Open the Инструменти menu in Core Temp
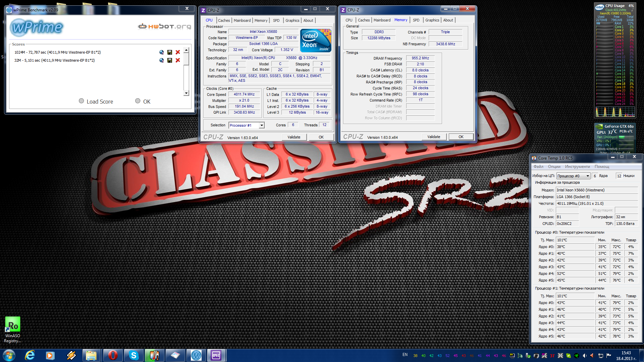Image resolution: width=644 pixels, height=362 pixels. click(577, 167)
